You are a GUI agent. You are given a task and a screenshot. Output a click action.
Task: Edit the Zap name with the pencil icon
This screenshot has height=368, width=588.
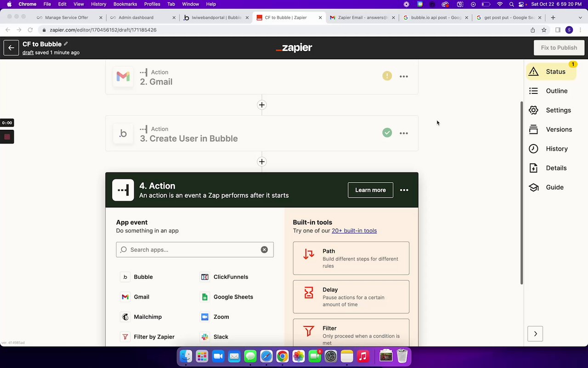coord(66,44)
